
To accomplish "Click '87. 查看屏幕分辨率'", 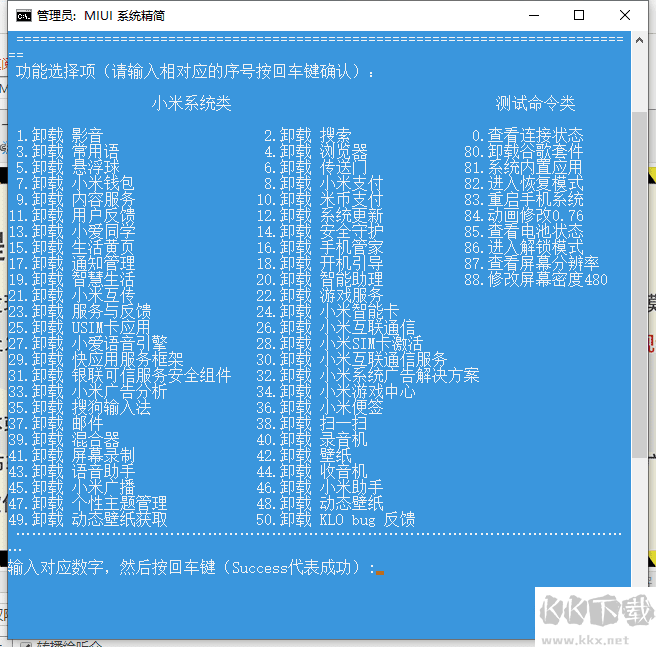I will pos(531,263).
